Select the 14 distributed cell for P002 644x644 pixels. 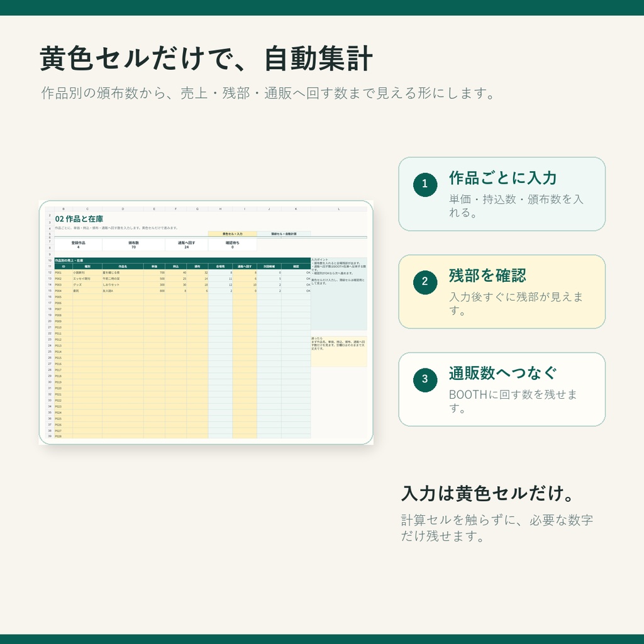tap(197, 279)
